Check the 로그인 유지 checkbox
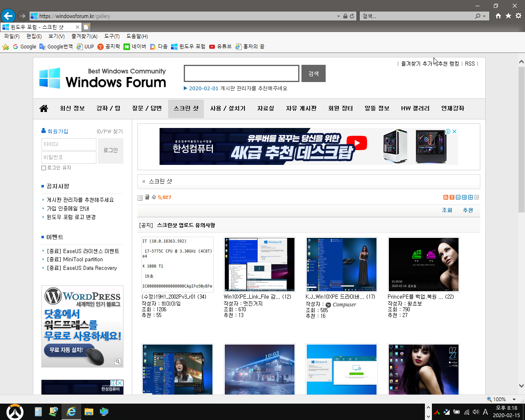Viewport: 525px width, 420px height. (x=43, y=168)
